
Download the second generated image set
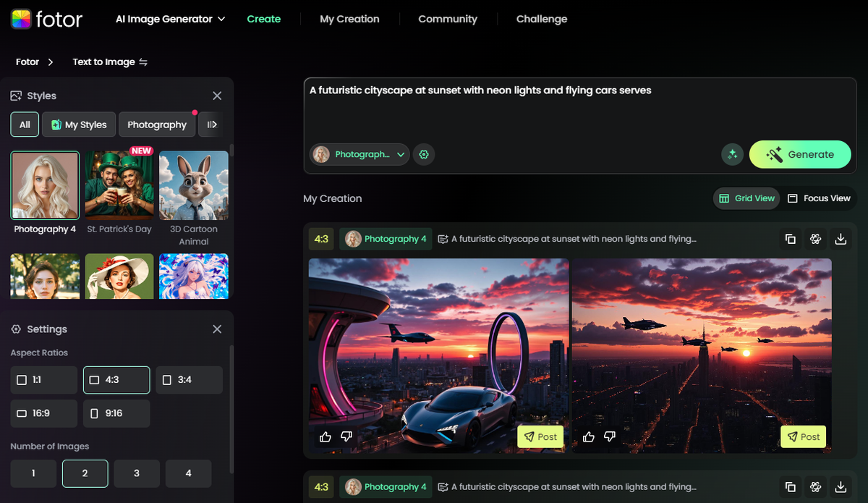click(x=841, y=486)
